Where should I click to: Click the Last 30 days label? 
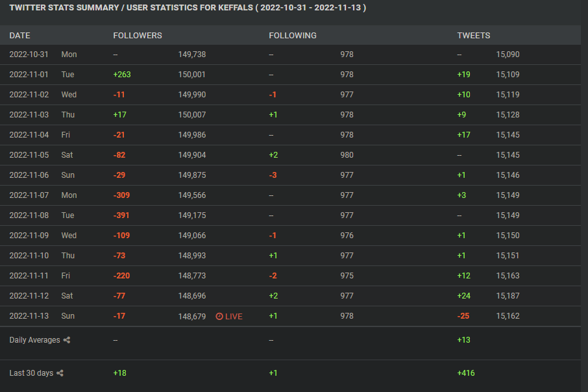click(31, 373)
